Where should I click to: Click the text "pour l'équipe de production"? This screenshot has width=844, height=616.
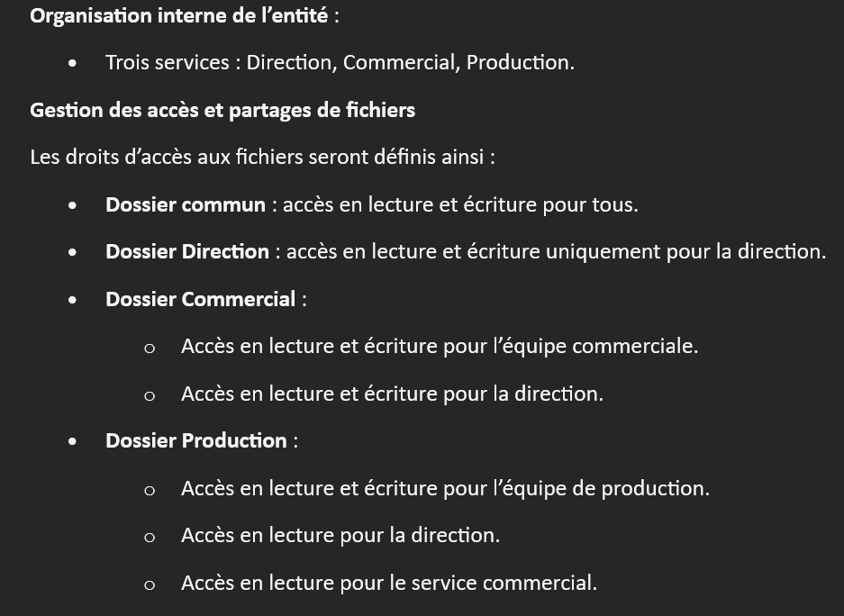(576, 488)
